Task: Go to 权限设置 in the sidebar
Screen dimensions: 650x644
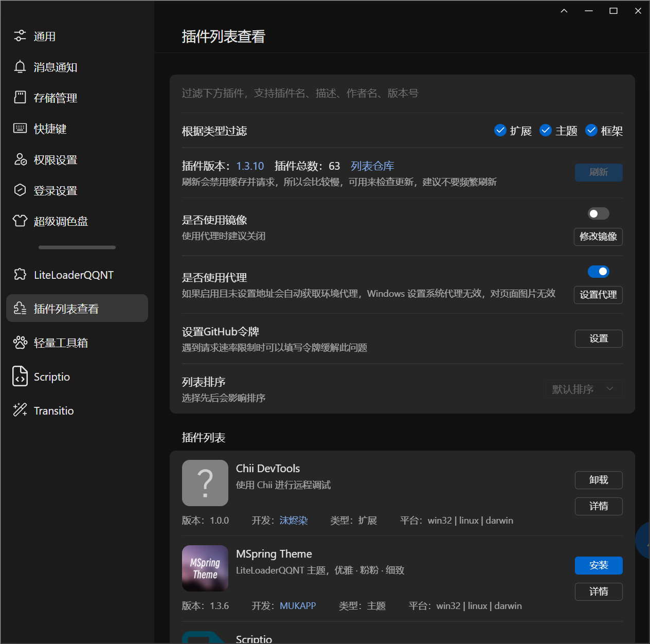Action: coord(55,160)
